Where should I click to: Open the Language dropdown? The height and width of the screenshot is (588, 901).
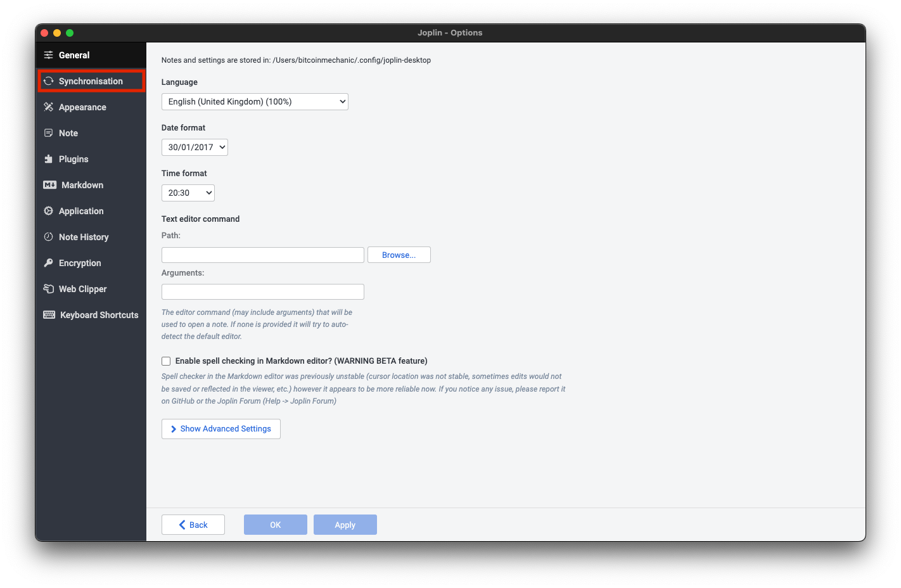point(255,101)
